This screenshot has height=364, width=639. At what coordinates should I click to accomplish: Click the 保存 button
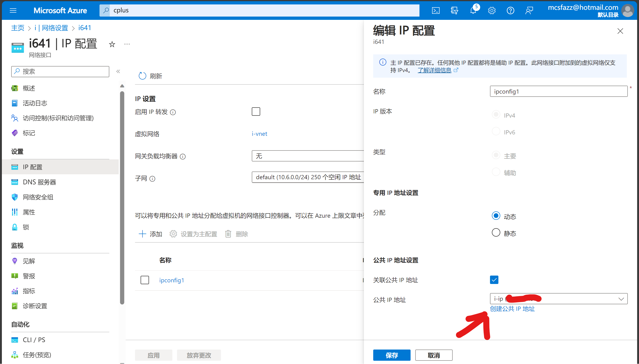pyautogui.click(x=392, y=355)
